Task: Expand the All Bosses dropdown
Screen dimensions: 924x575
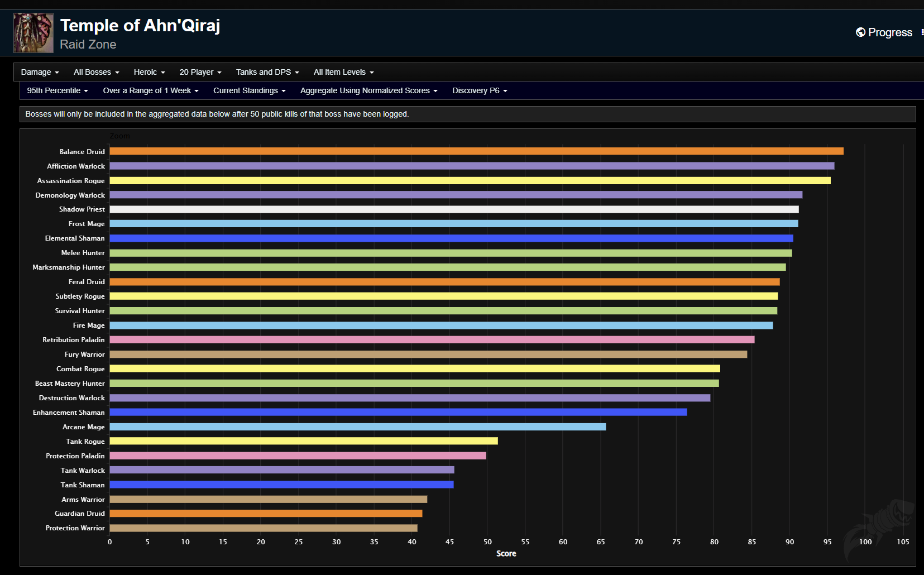Action: 96,72
